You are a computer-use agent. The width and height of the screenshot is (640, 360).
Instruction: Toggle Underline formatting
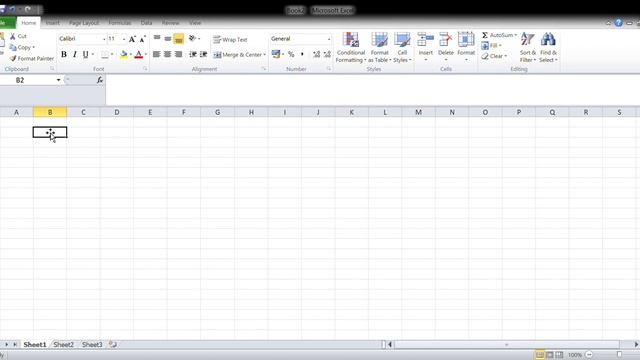pos(85,54)
